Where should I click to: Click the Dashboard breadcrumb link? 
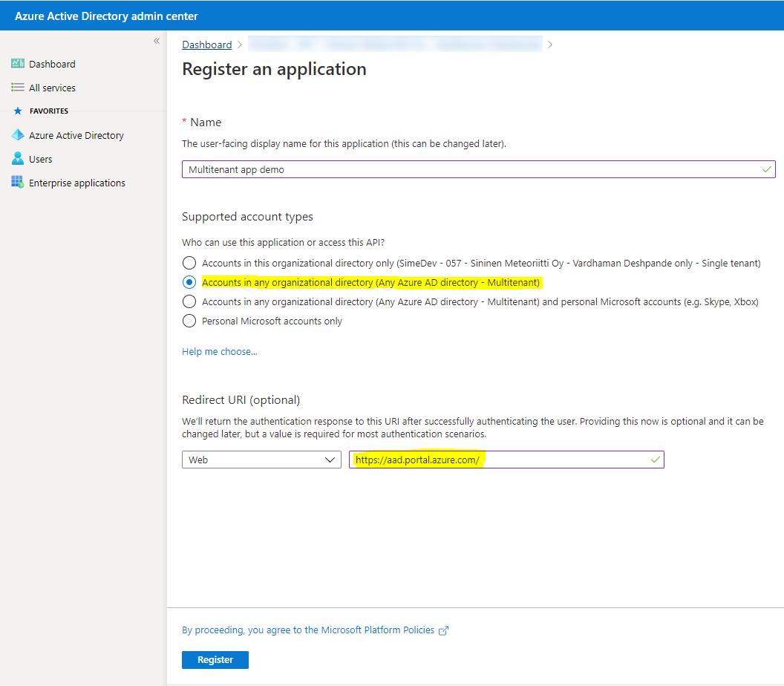click(x=207, y=45)
